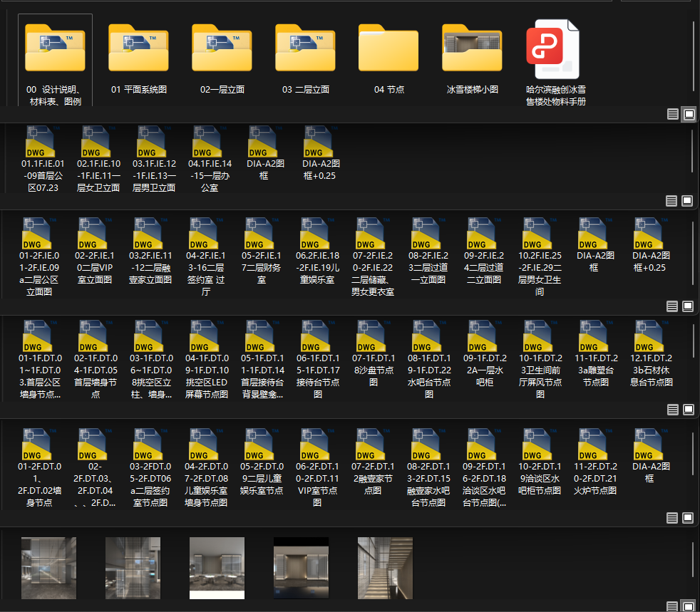Switch to large icons under 一层办公室 file row

[687, 201]
